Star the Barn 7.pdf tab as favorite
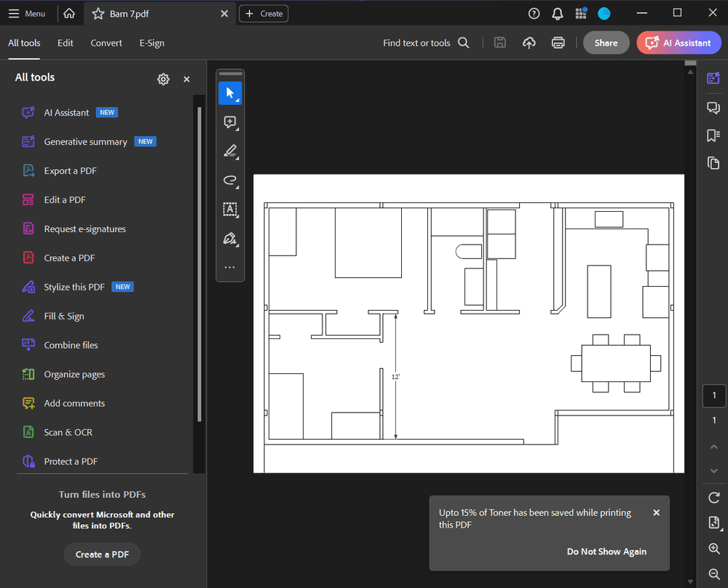The height and width of the screenshot is (588, 728). tap(98, 14)
